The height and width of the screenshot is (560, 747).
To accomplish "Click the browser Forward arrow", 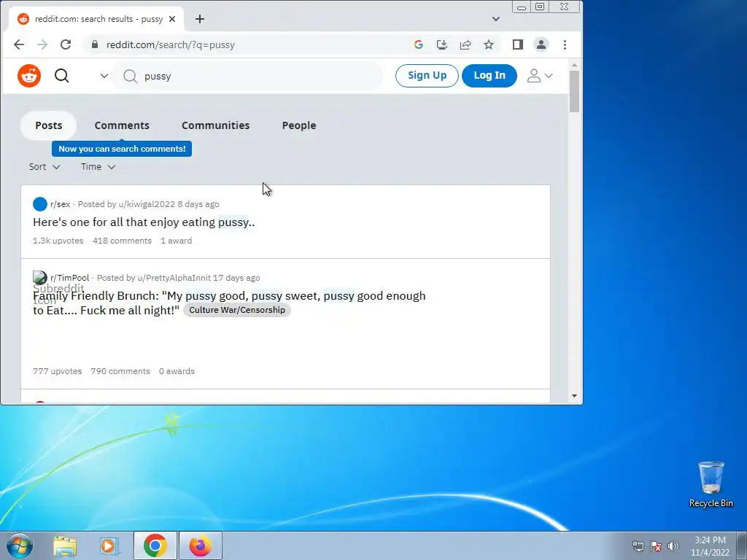I will pyautogui.click(x=42, y=44).
